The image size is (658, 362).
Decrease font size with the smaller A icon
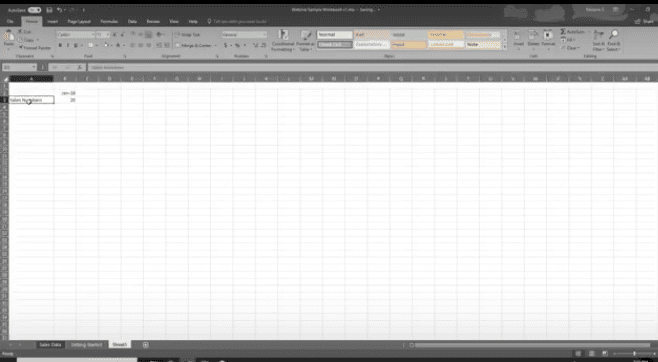(x=123, y=35)
